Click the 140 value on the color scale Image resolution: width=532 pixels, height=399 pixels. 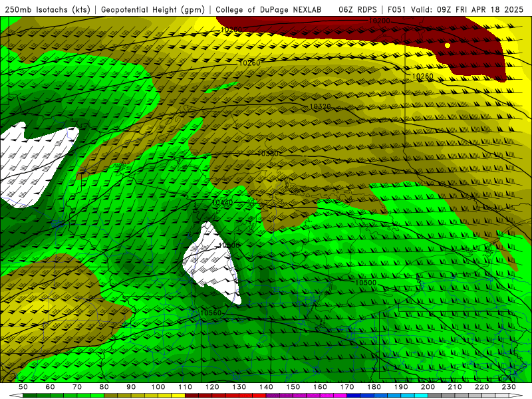[266, 387]
